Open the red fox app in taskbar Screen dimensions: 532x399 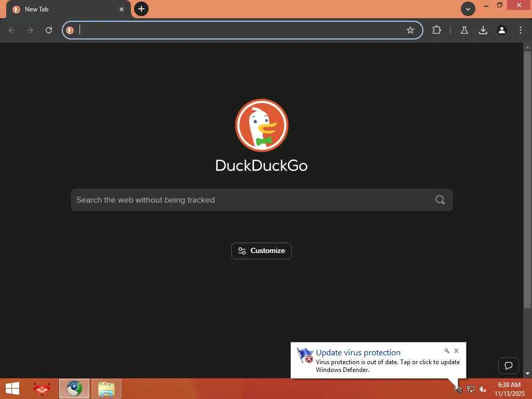click(42, 389)
